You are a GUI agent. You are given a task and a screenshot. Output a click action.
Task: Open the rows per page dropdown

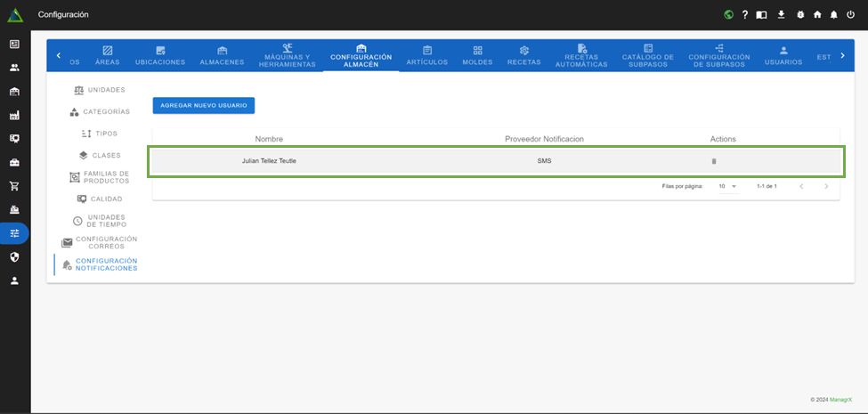[728, 186]
